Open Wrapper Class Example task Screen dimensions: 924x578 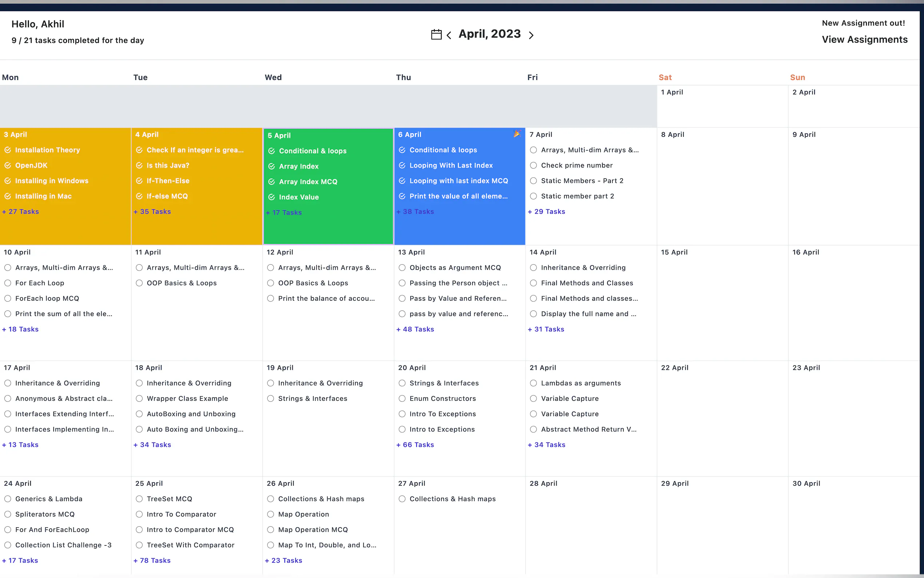pyautogui.click(x=187, y=398)
